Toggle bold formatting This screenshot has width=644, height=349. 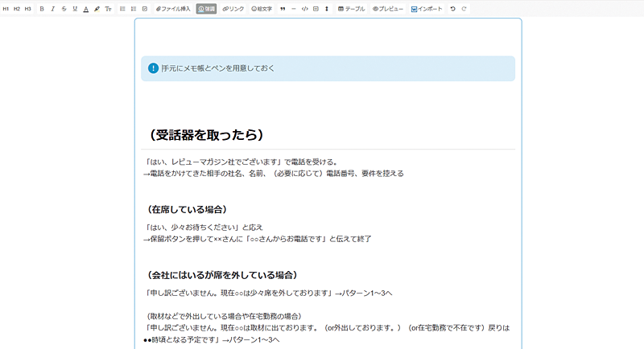pos(42,9)
